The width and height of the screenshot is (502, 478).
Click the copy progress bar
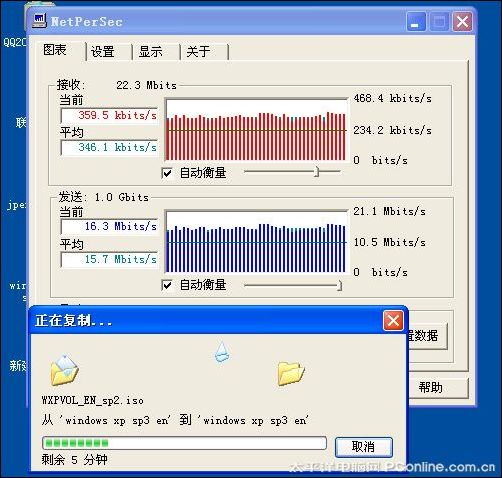point(184,443)
